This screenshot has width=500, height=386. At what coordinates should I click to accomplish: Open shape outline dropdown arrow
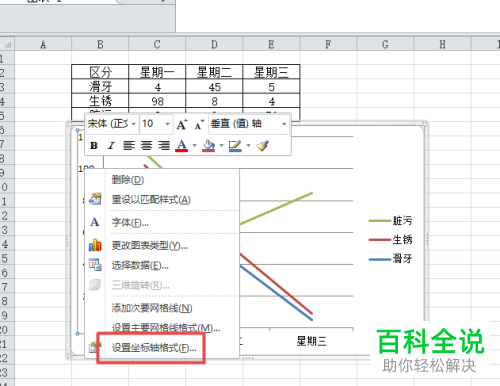coord(248,145)
